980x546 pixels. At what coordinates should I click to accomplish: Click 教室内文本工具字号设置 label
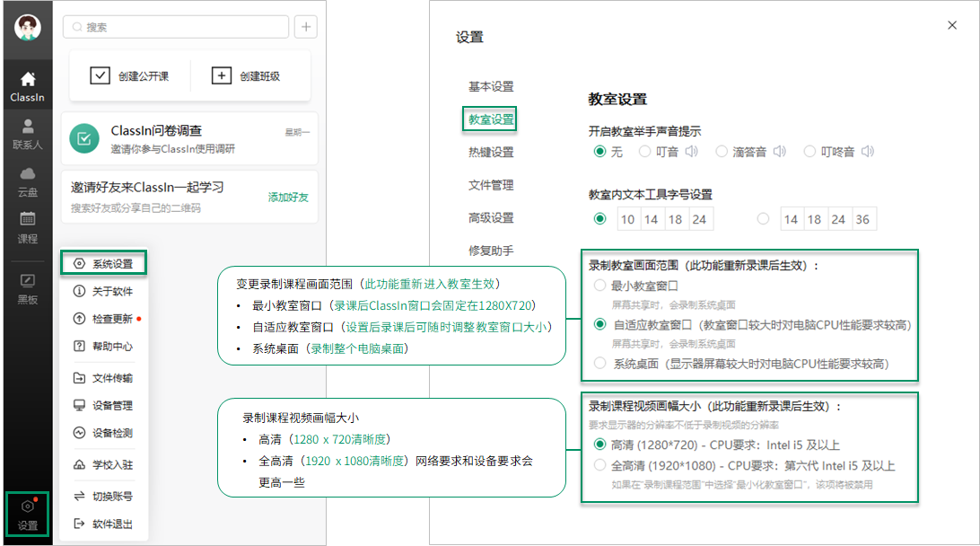pyautogui.click(x=650, y=195)
